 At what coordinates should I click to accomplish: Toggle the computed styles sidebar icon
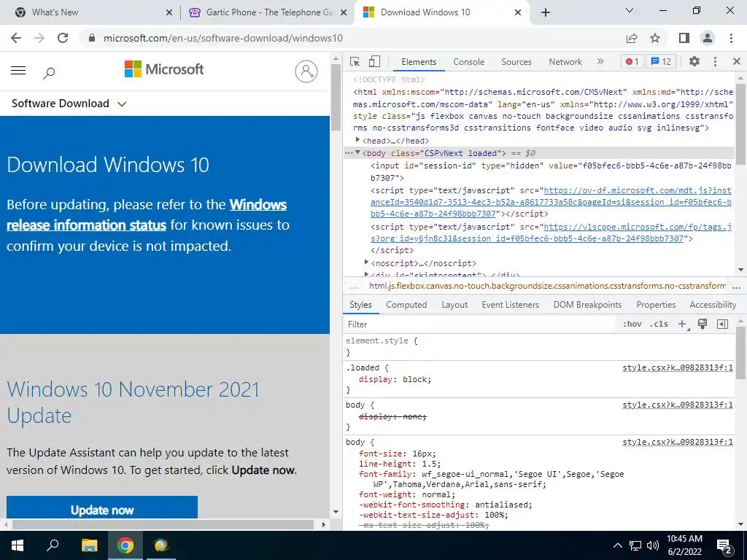(722, 324)
